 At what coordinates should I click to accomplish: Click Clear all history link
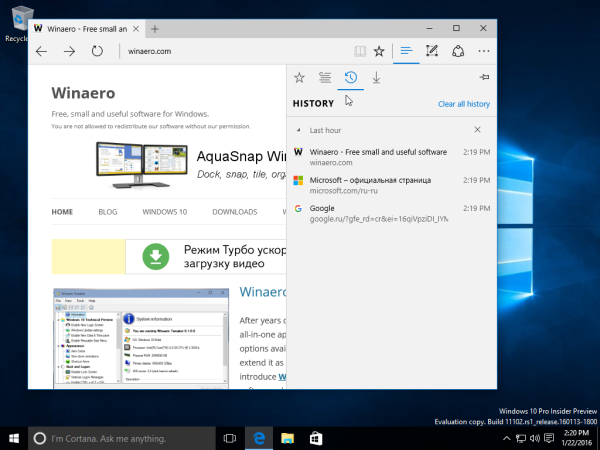pyautogui.click(x=464, y=104)
